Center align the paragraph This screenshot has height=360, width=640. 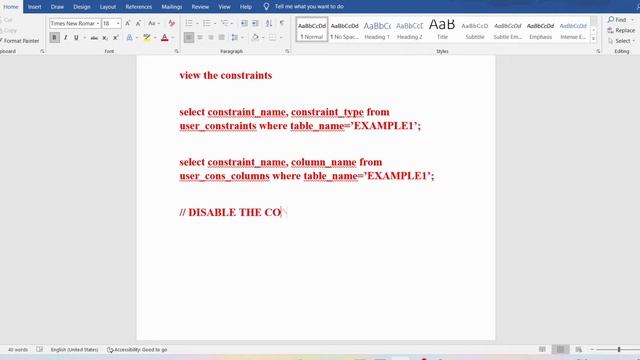coord(200,38)
